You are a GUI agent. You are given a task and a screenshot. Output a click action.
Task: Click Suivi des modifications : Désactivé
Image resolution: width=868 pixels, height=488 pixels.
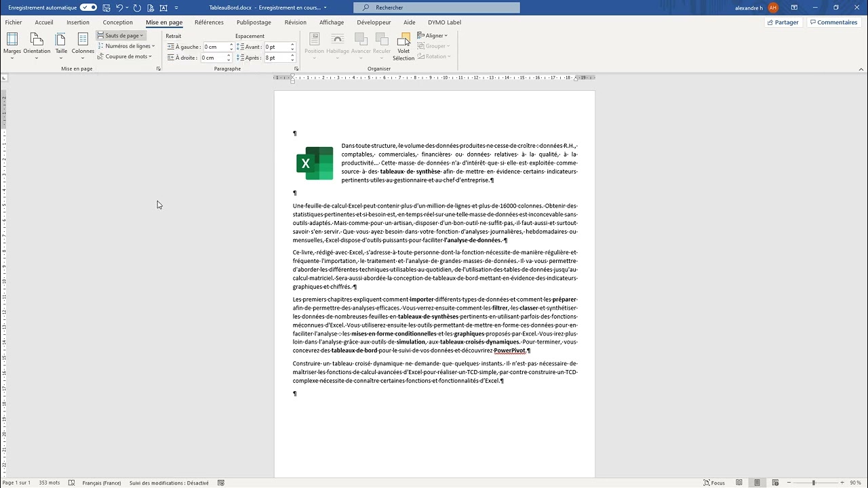tap(169, 483)
